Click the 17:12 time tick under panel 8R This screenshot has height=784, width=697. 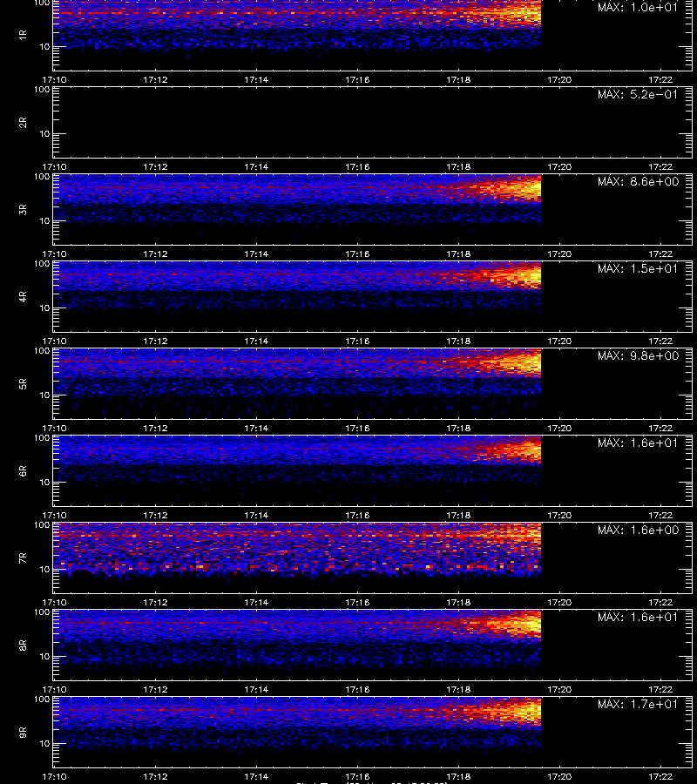pyautogui.click(x=155, y=690)
